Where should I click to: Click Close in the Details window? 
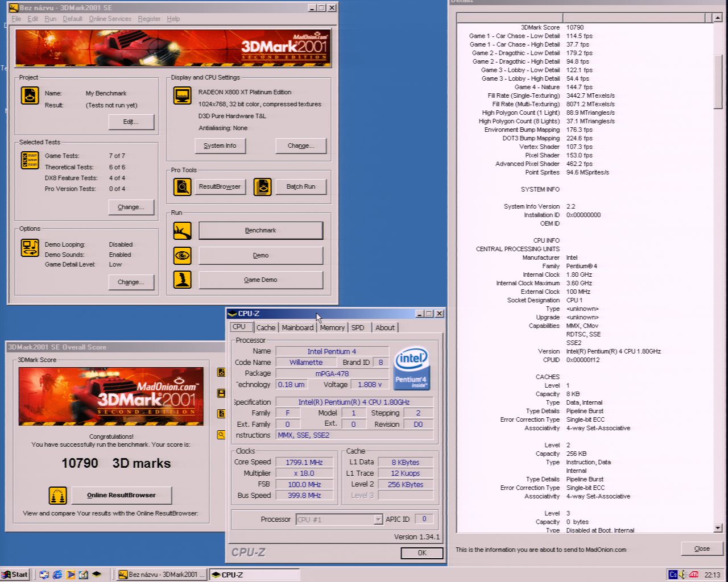tap(702, 548)
